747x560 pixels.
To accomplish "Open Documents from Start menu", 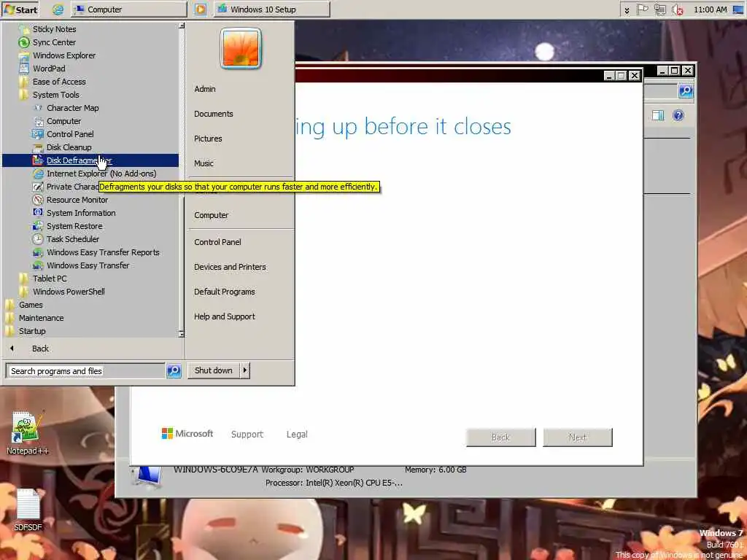I will 214,114.
